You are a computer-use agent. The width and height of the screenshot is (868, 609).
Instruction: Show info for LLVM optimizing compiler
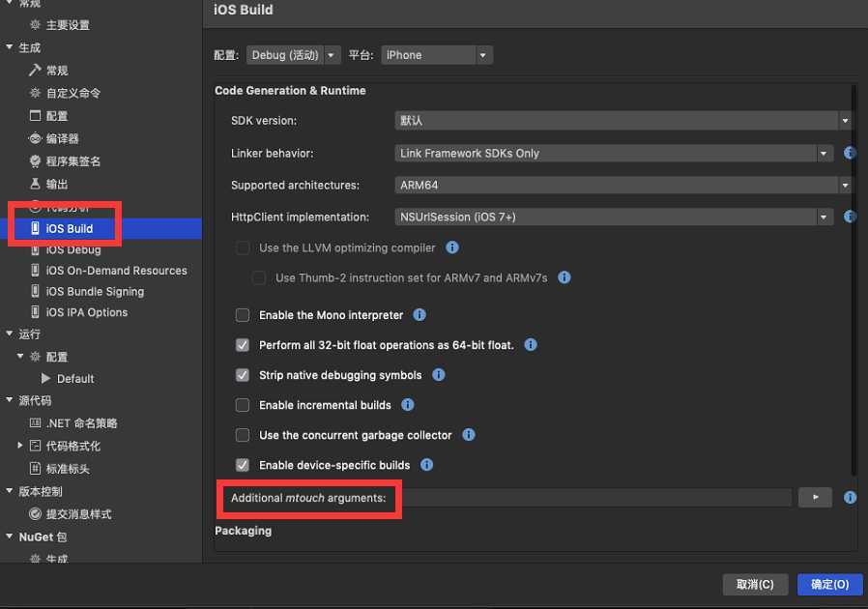click(x=452, y=247)
